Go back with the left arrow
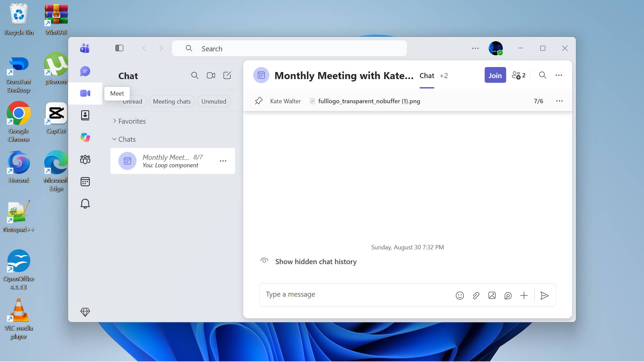The height and width of the screenshot is (362, 644). (144, 48)
